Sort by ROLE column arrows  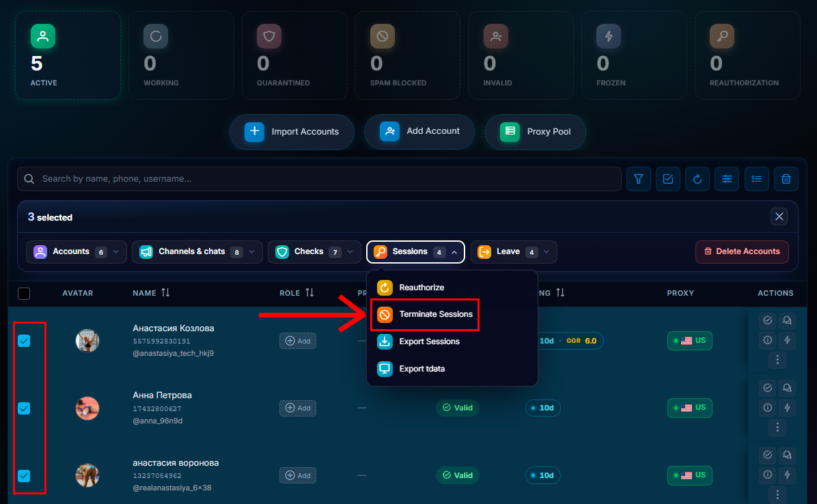309,292
